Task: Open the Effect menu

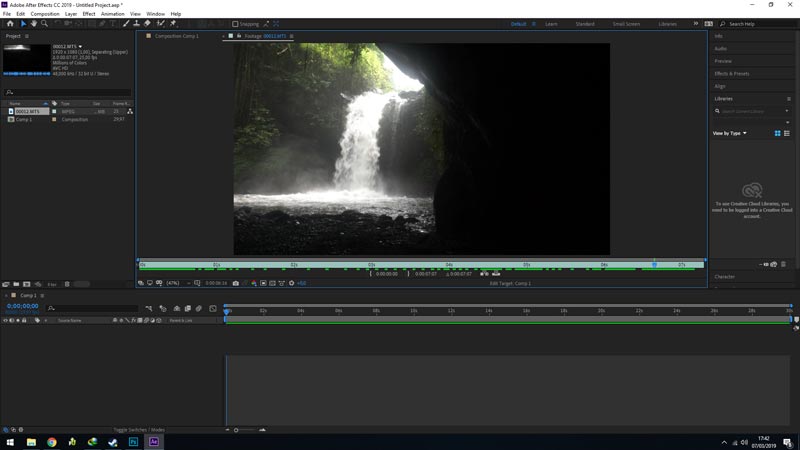Action: (89, 14)
